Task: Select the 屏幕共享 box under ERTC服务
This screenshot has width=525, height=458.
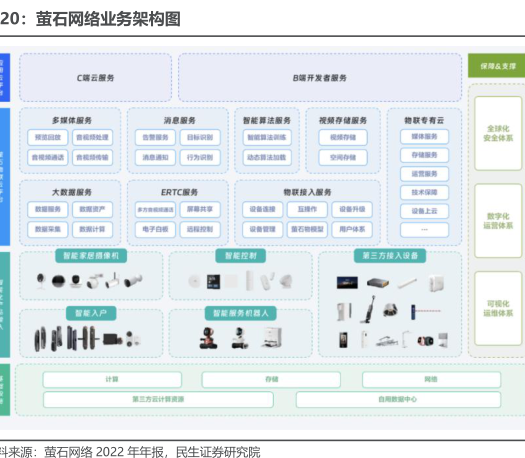Action: click(200, 209)
